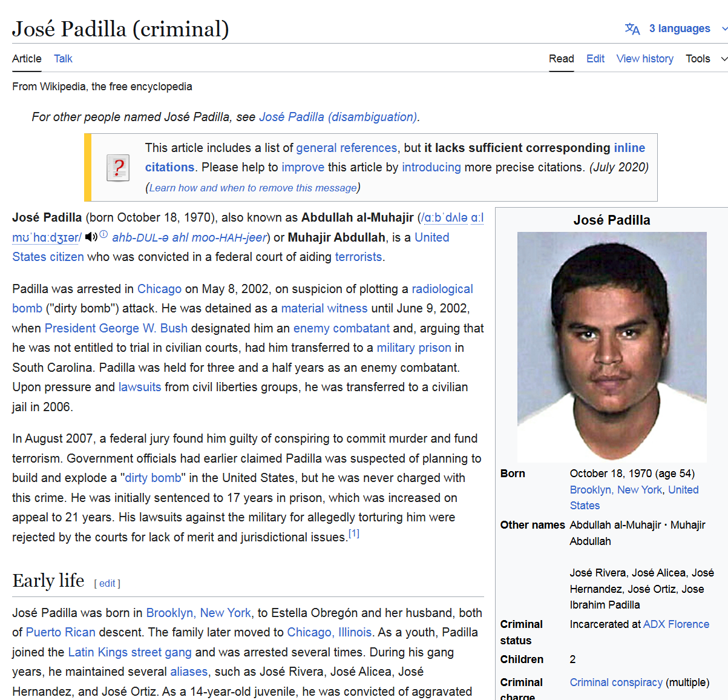Screen dimensions: 728x700
Task: Select the Read tab
Action: pyautogui.click(x=561, y=59)
